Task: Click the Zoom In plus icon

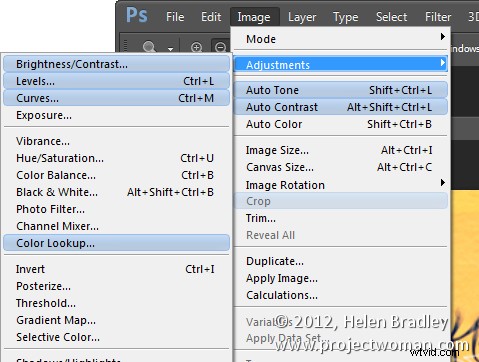Action: pos(197,47)
